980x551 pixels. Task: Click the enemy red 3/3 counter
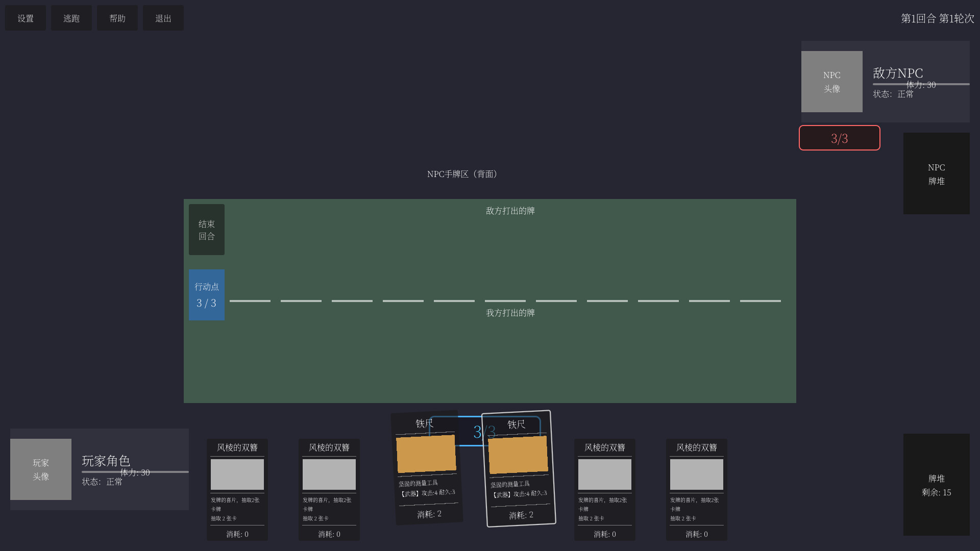[839, 137]
